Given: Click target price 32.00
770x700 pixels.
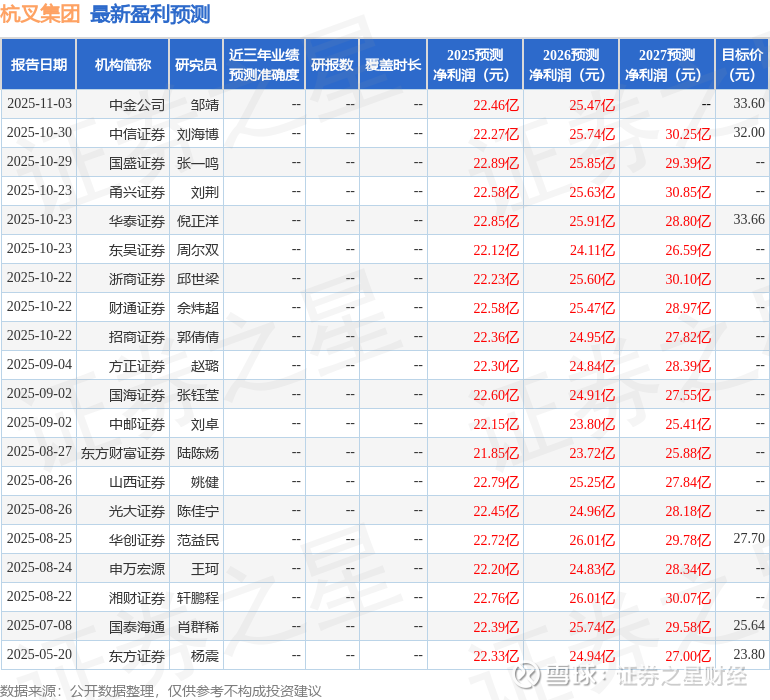Looking at the screenshot, I should pyautogui.click(x=749, y=133).
